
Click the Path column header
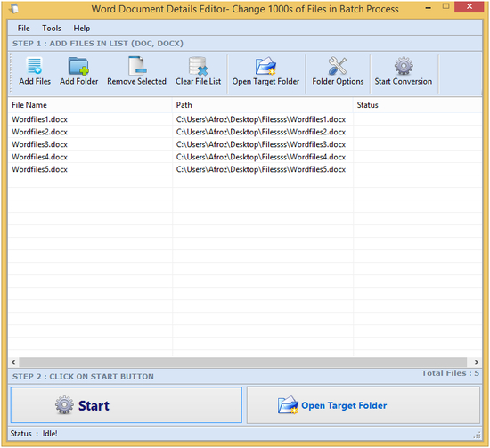click(263, 105)
